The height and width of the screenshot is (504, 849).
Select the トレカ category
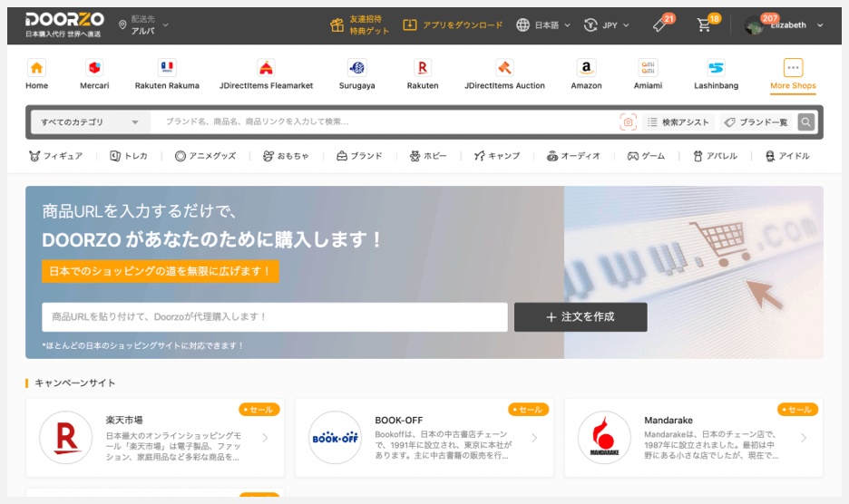tap(128, 156)
